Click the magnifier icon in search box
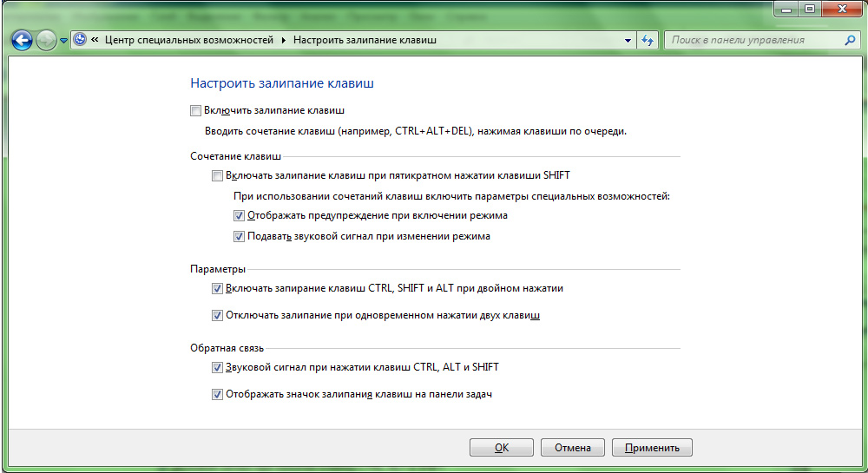 coord(851,40)
